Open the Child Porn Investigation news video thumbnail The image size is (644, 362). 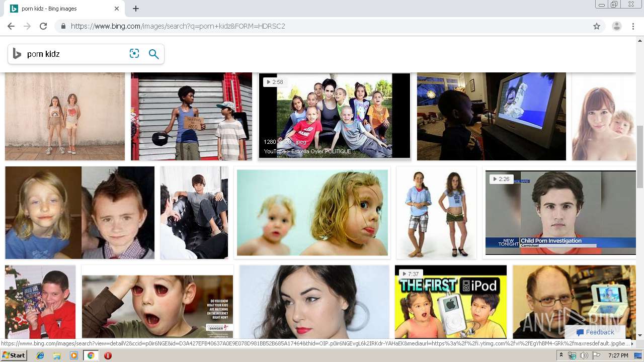[x=560, y=213]
